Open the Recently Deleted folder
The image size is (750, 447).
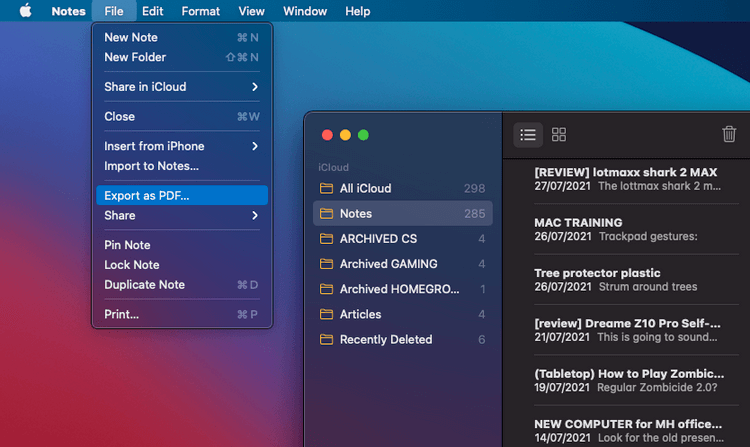[402, 339]
